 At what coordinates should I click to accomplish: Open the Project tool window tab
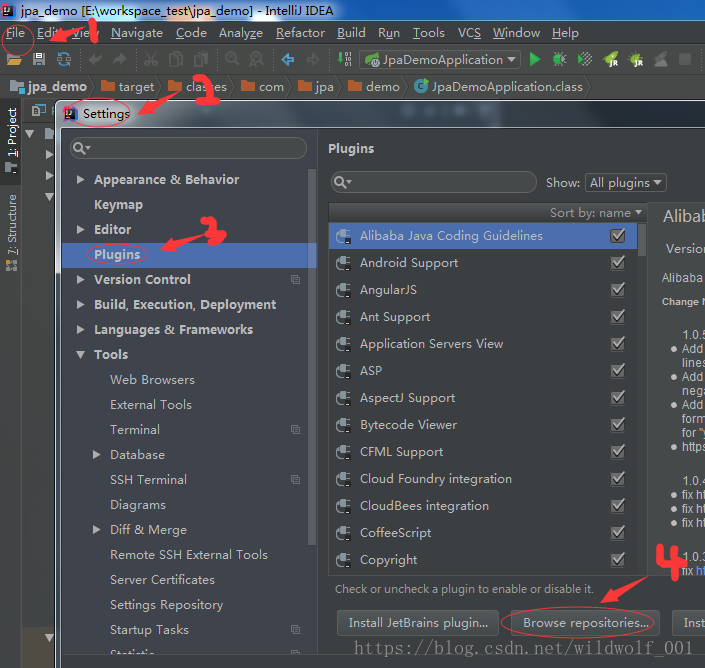(11, 140)
